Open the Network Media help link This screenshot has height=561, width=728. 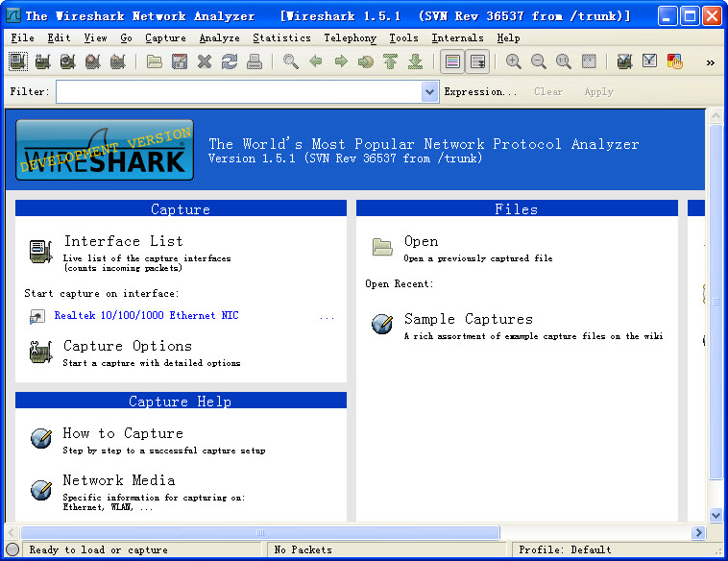[119, 480]
